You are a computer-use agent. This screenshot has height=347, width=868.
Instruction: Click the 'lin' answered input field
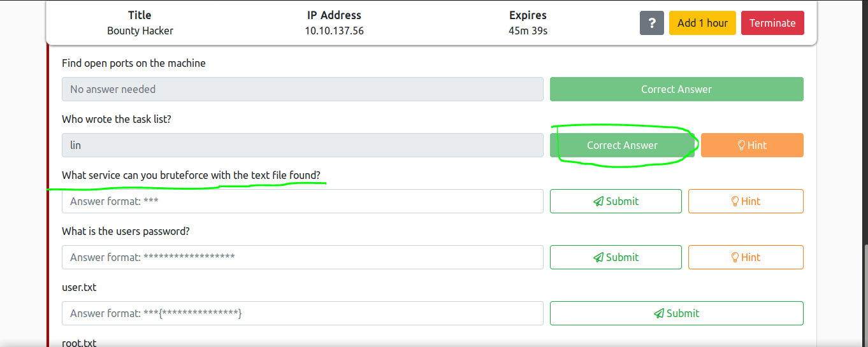(x=303, y=145)
